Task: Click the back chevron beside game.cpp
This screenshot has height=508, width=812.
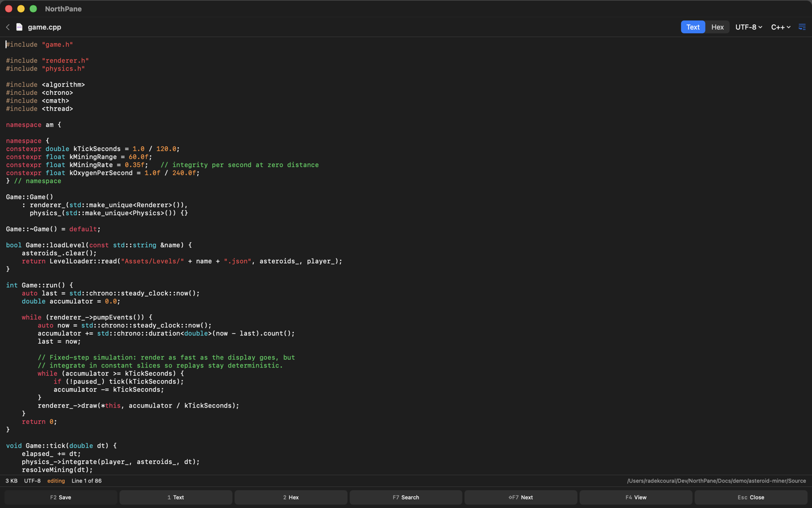Action: pyautogui.click(x=8, y=27)
